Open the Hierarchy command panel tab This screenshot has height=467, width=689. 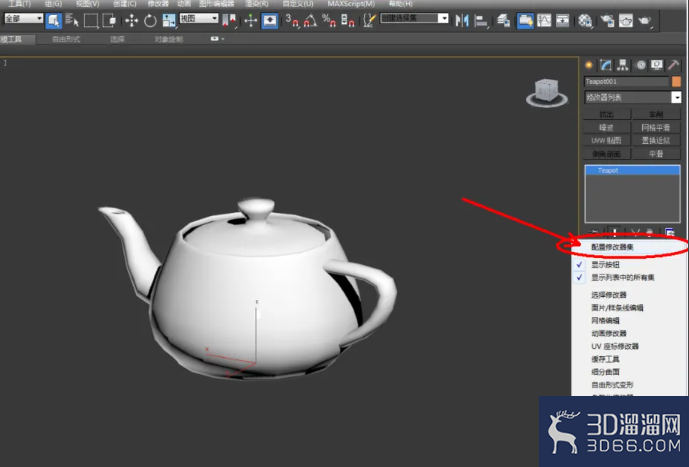pos(623,65)
